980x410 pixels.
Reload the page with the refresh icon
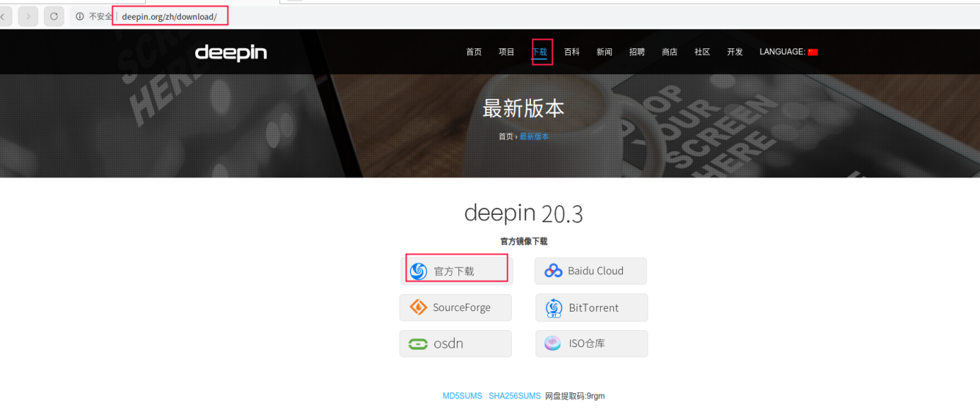coord(54,16)
